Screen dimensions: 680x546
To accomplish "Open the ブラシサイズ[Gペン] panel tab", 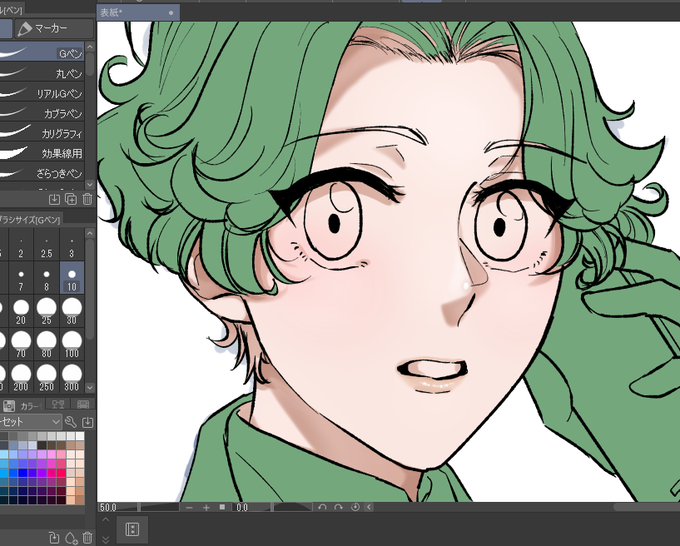I will [30, 219].
